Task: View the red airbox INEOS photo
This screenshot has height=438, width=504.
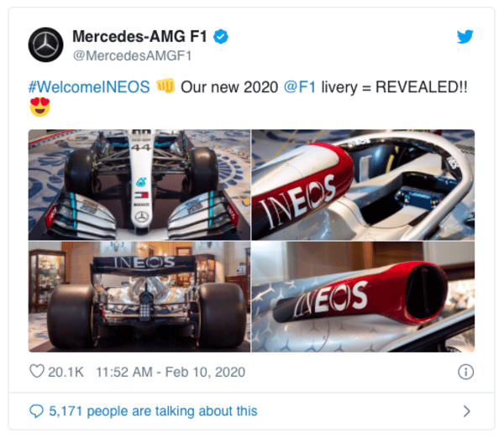Action: pos(363,297)
